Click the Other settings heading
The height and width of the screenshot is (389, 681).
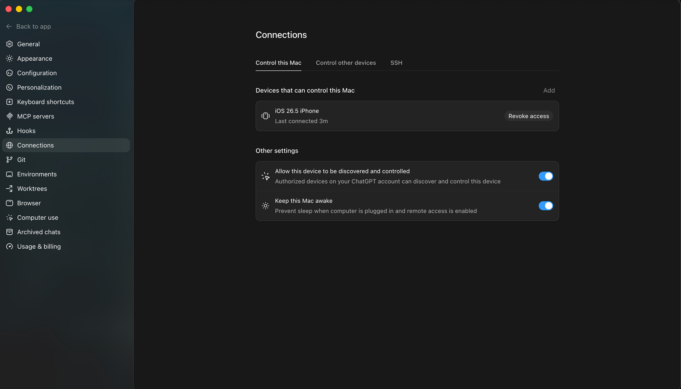click(277, 151)
